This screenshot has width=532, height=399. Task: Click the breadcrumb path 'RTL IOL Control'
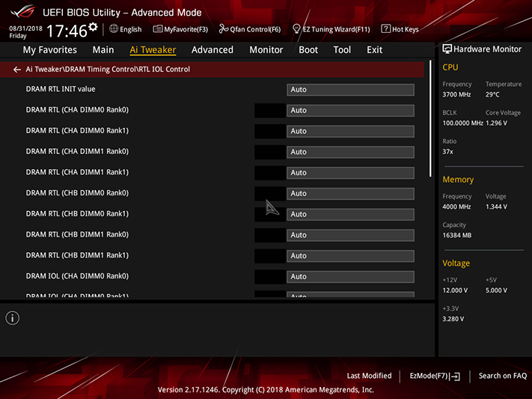click(x=165, y=70)
